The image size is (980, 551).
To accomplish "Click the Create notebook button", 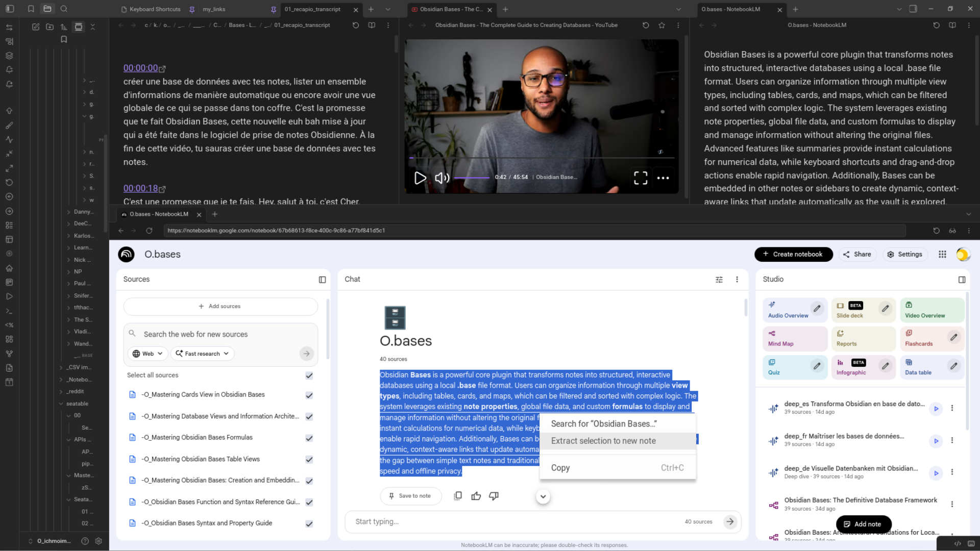I will point(793,254).
